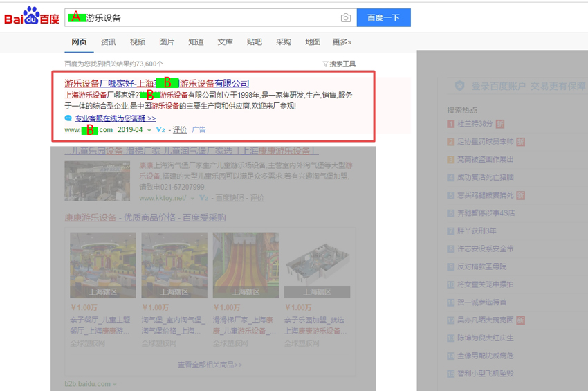
Task: Open hot search 奔驰暂停涉事4S店
Action: point(486,213)
